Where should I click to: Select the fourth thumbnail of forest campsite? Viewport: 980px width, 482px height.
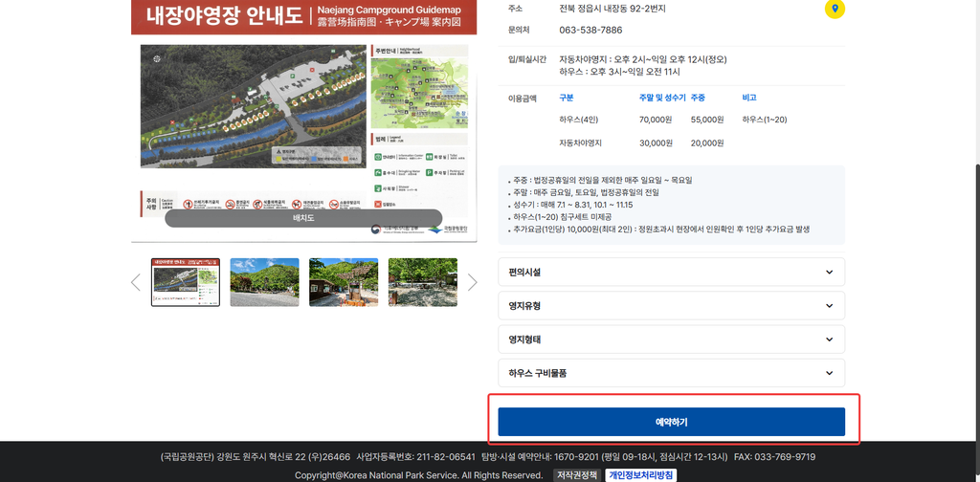click(422, 282)
